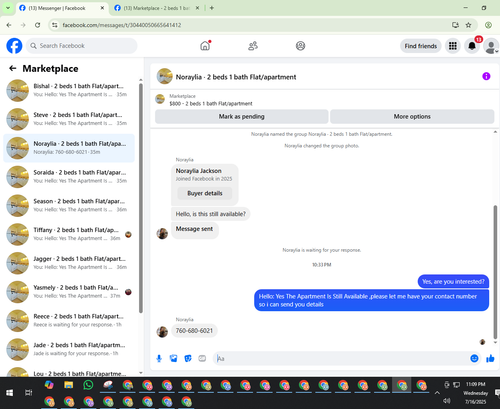The width and height of the screenshot is (500, 409).
Task: Open Steve apartment conversation
Action: 69,119
